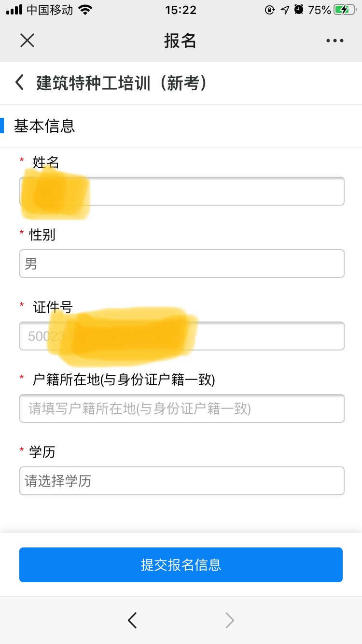The height and width of the screenshot is (644, 362).
Task: Tap the cellular signal bars icon
Action: (14, 10)
